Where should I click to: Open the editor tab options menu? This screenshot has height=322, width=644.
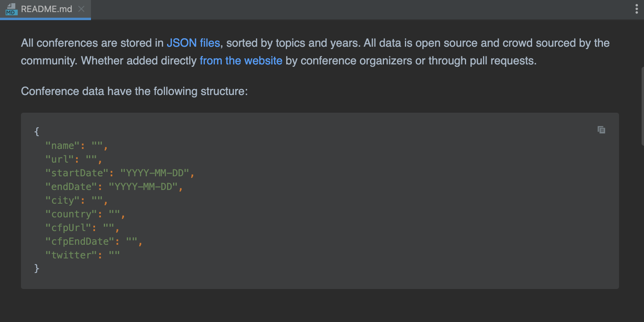(x=636, y=9)
